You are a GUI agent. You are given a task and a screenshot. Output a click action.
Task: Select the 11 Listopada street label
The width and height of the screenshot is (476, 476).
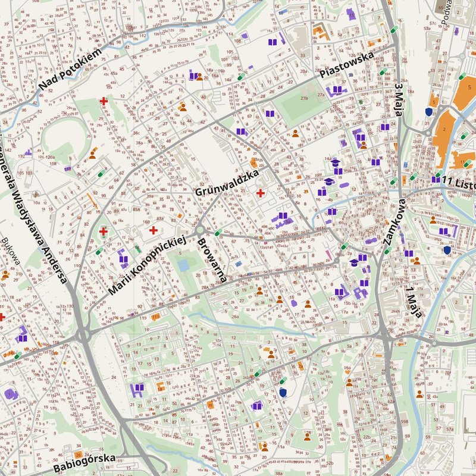coord(458,183)
